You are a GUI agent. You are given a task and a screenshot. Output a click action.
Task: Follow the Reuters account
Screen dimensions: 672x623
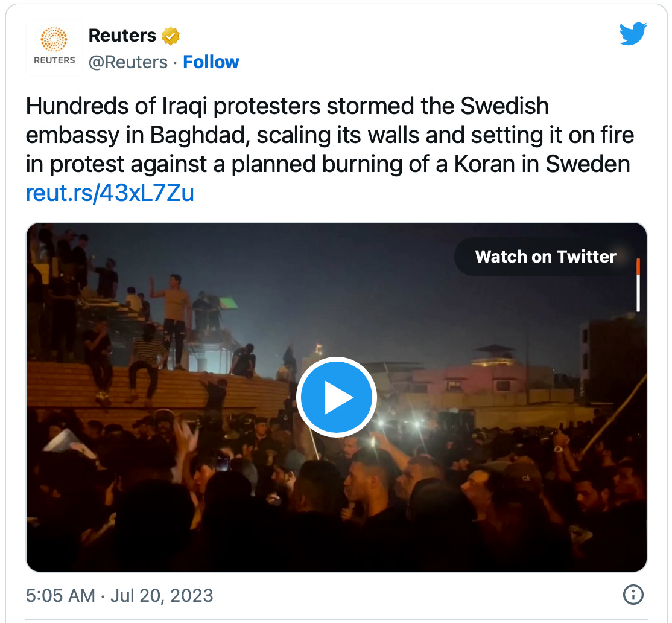211,62
